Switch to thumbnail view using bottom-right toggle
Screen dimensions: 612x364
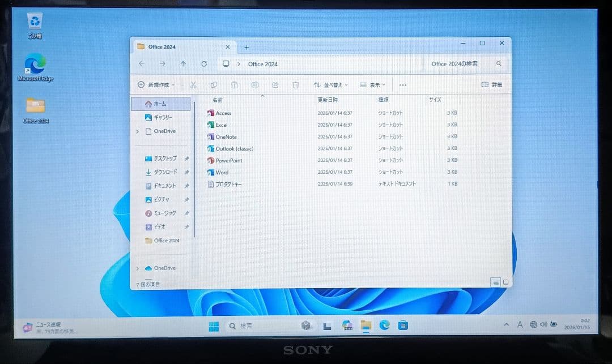[x=505, y=281]
